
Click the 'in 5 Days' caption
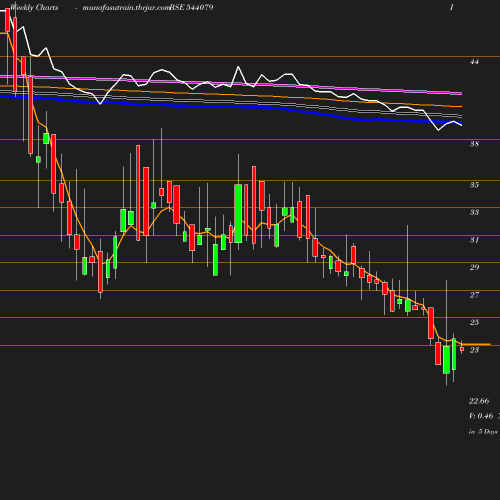(483, 432)
